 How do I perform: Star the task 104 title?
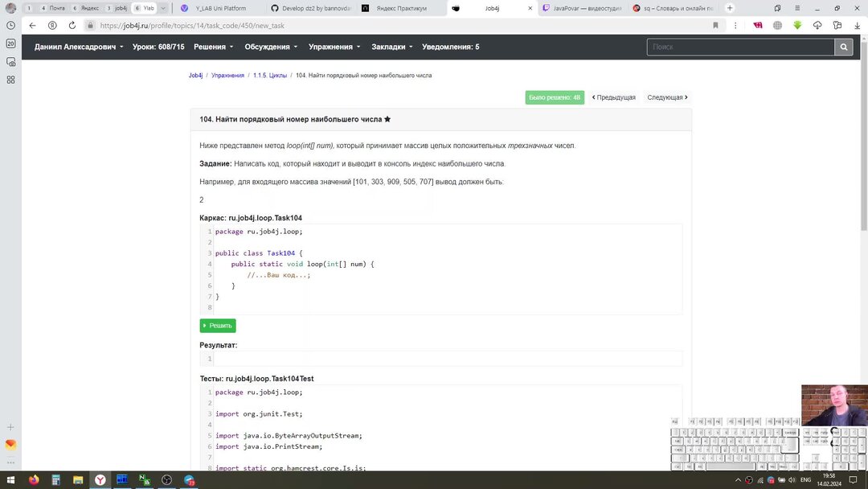pos(387,119)
